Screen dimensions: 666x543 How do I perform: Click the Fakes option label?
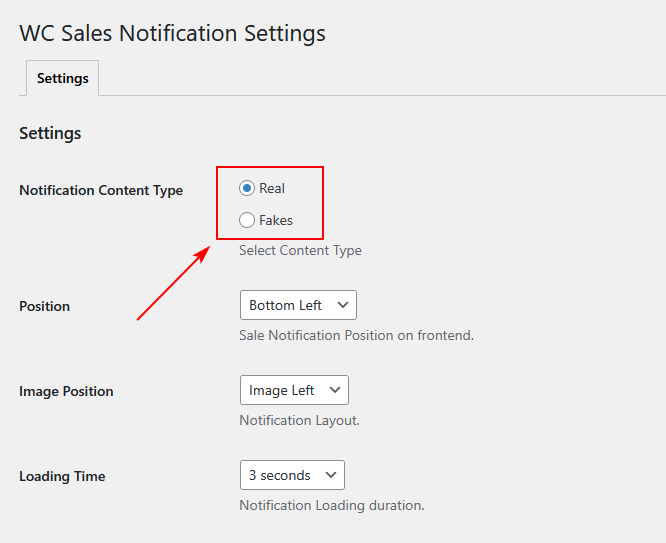(276, 220)
